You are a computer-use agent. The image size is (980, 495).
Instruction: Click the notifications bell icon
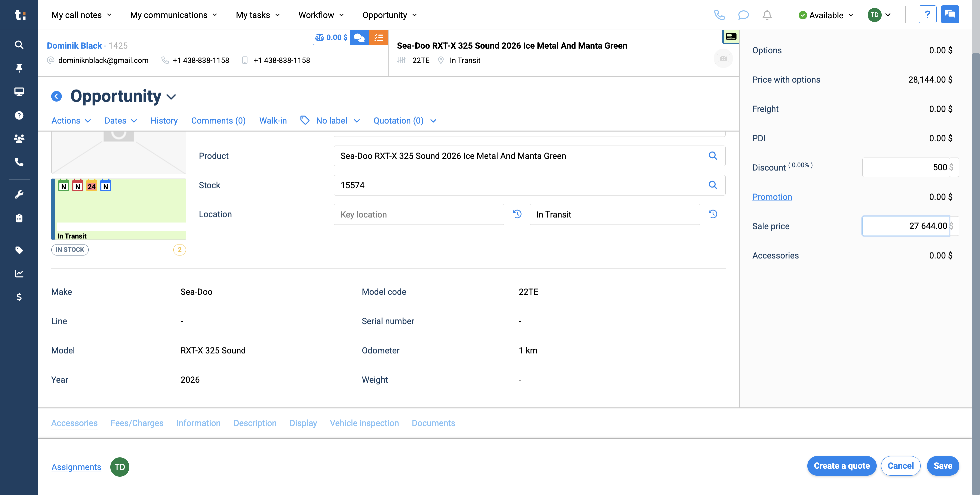[x=767, y=15]
